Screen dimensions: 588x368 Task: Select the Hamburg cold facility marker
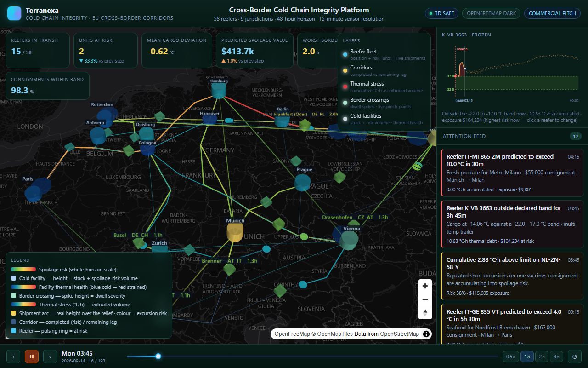tap(219, 90)
